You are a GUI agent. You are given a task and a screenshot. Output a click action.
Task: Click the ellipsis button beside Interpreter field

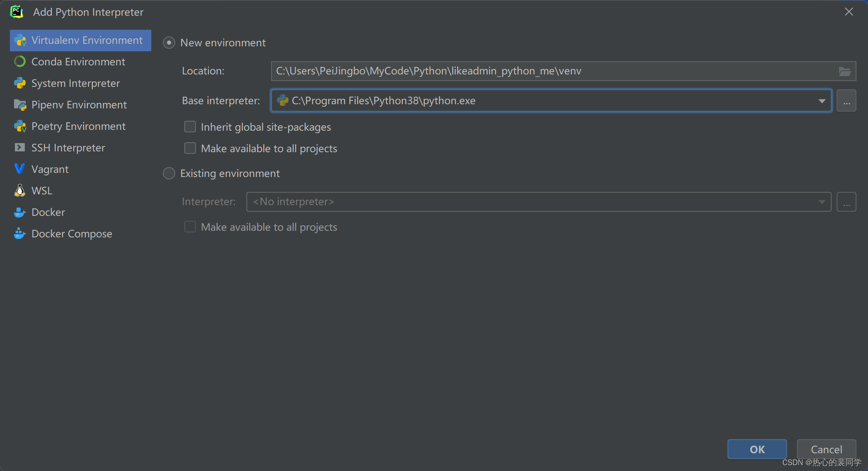pos(847,202)
